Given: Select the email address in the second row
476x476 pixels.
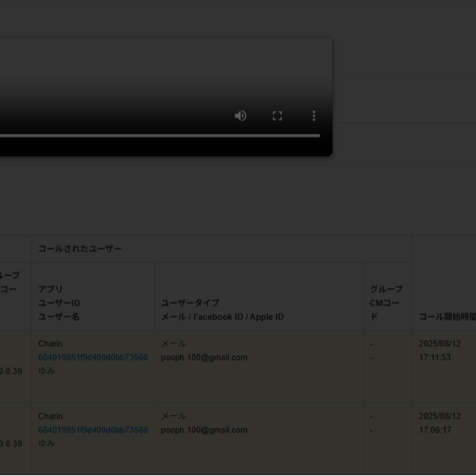Looking at the screenshot, I should pyautogui.click(x=204, y=430).
